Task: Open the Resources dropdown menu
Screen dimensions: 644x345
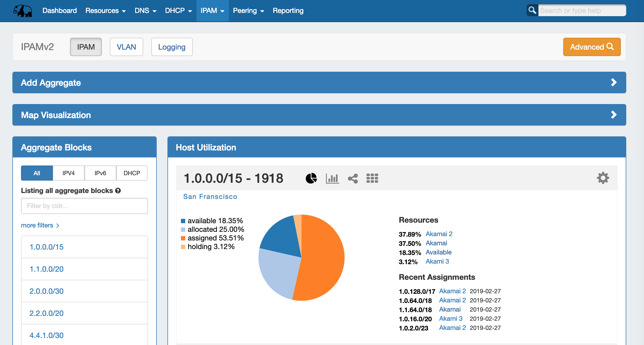Action: click(105, 11)
